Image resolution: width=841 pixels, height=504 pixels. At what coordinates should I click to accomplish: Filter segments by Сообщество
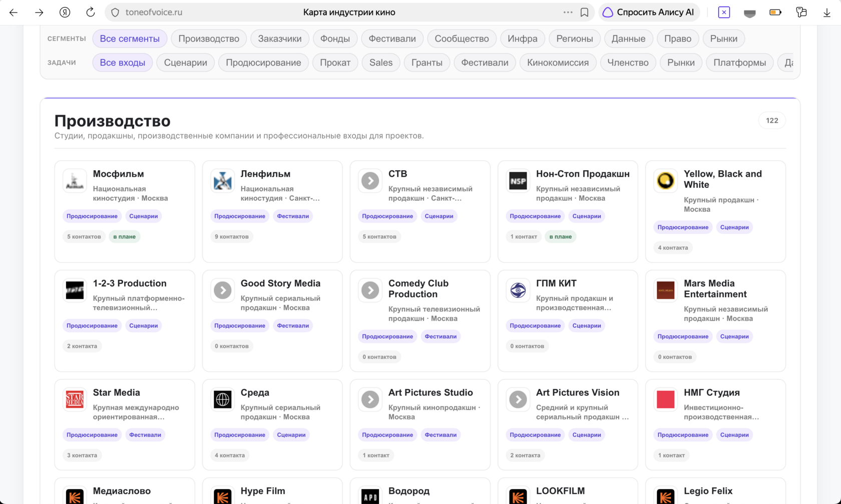pyautogui.click(x=462, y=39)
